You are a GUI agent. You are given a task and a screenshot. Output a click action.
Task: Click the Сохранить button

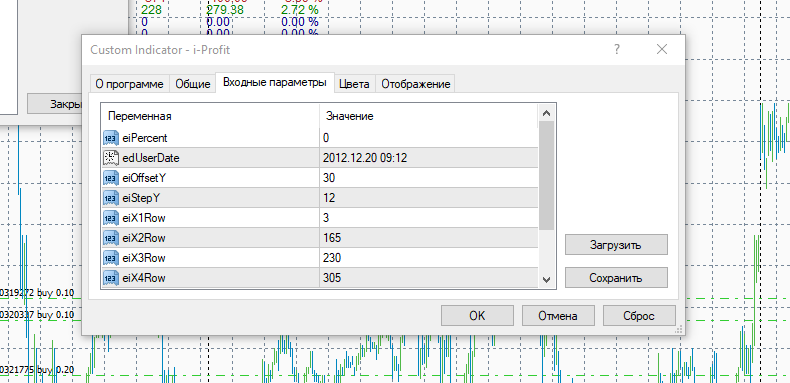click(x=616, y=278)
